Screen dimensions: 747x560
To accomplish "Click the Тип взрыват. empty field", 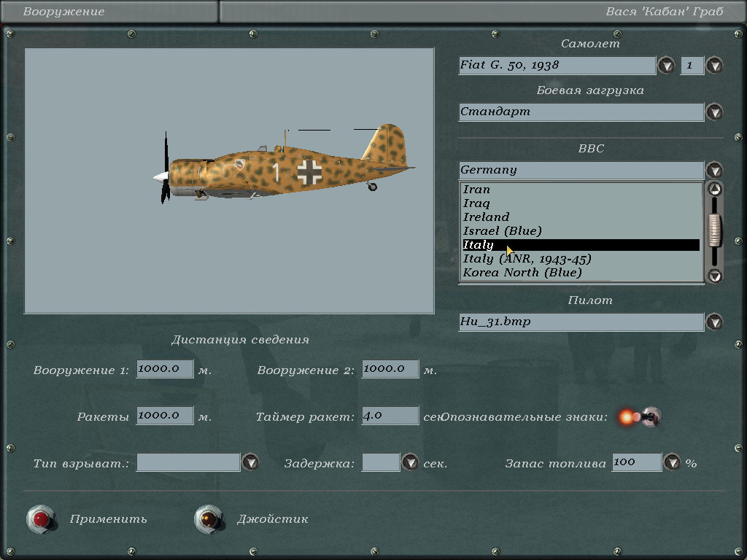I will pos(188,462).
